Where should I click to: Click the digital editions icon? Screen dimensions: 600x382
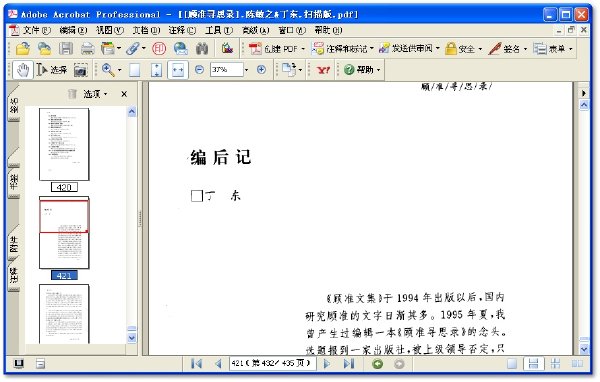pyautogui.click(x=227, y=48)
